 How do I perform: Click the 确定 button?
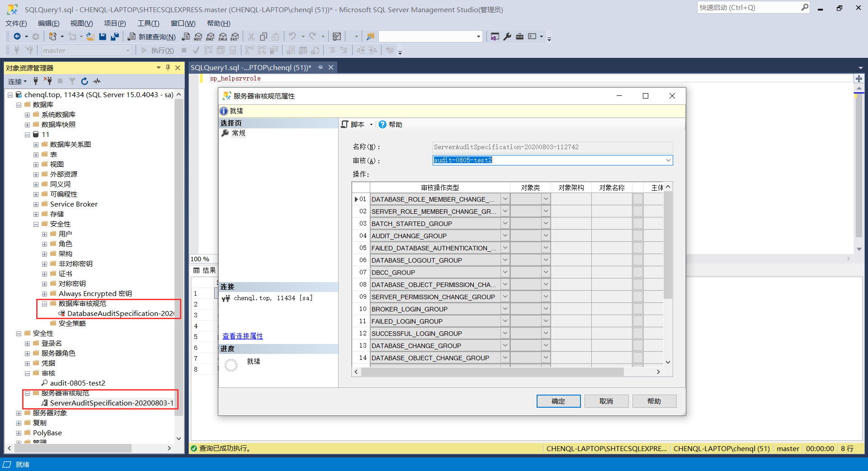click(558, 401)
